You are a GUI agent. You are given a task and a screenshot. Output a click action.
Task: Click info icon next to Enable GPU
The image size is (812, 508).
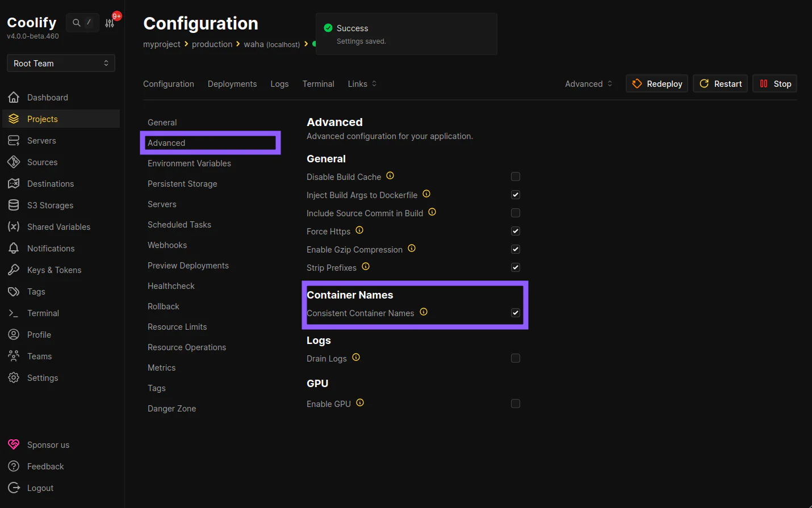(x=360, y=403)
